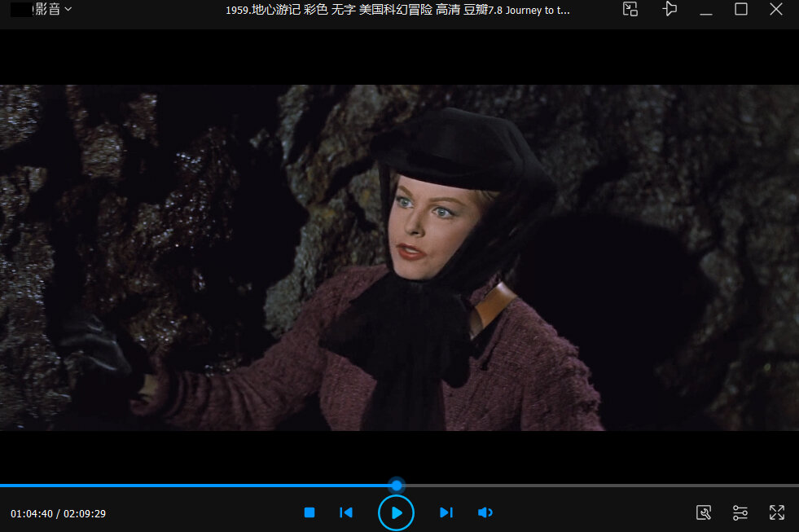This screenshot has width=799, height=532.
Task: Skip to the next video
Action: (x=446, y=512)
